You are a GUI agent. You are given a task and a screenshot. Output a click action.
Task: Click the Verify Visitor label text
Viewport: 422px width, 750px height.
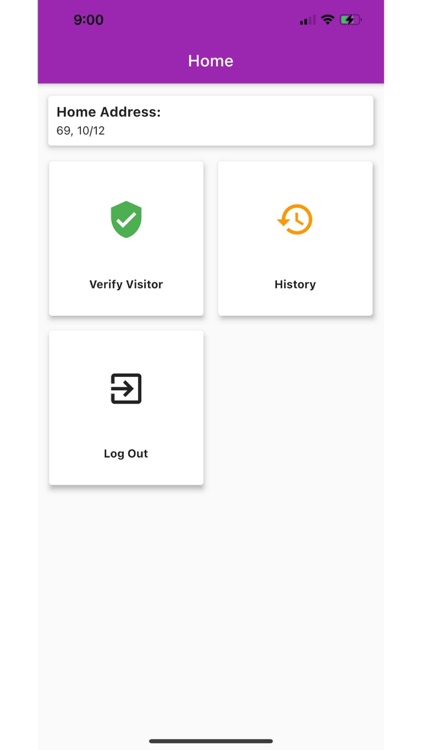(126, 284)
